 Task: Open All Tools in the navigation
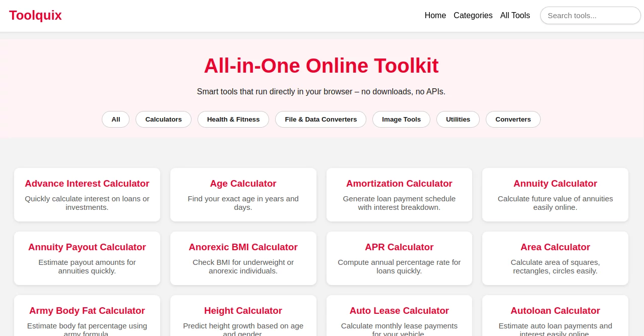click(515, 16)
